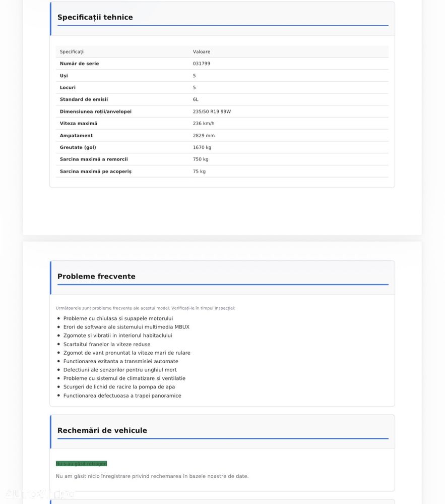Click the trapei panoramice list item
Screen dimensions: 445x504
click(122, 396)
